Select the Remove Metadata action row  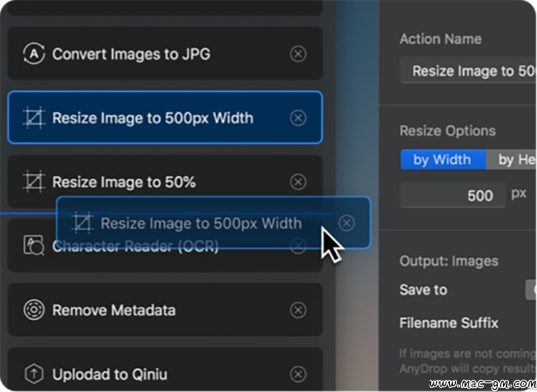tap(164, 309)
